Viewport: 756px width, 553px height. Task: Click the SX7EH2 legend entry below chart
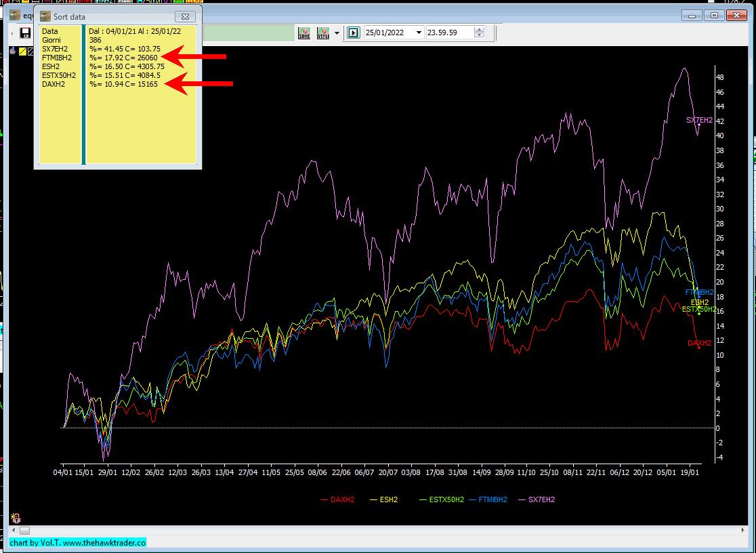[x=537, y=499]
